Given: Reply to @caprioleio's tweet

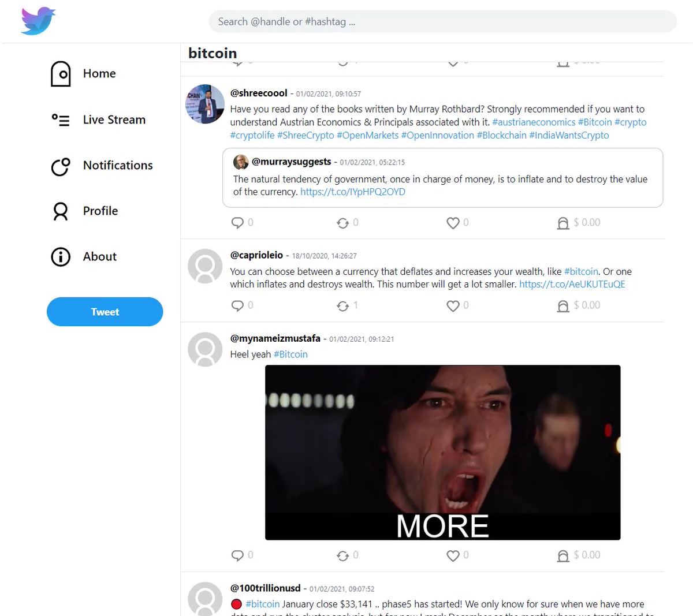Looking at the screenshot, I should tap(237, 305).
